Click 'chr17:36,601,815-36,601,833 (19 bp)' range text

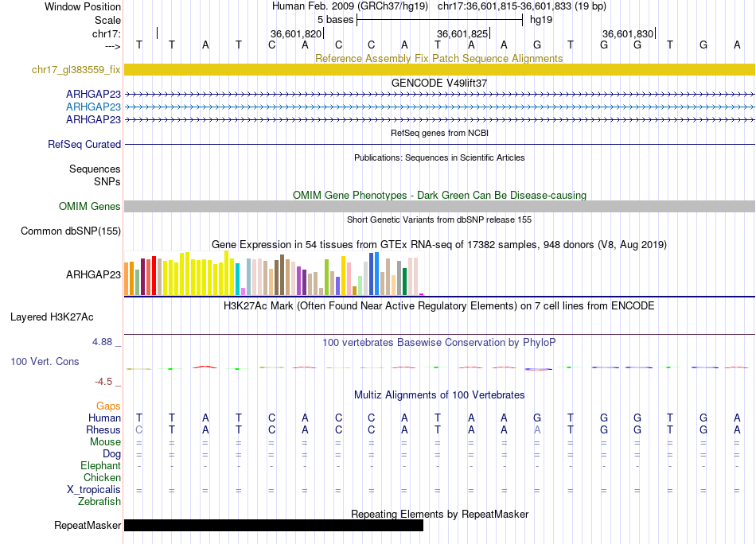522,6
